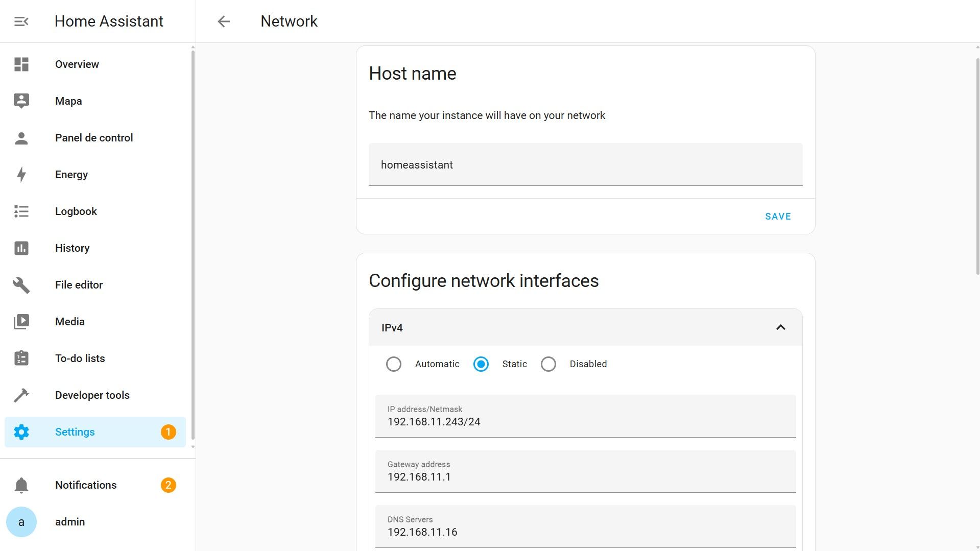Click the main page vertical scrollbar

coord(977,166)
